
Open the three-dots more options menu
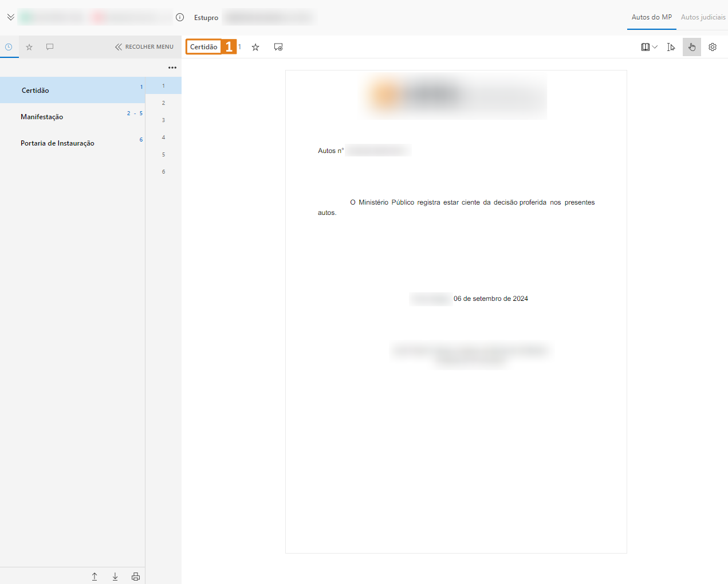[x=172, y=68]
